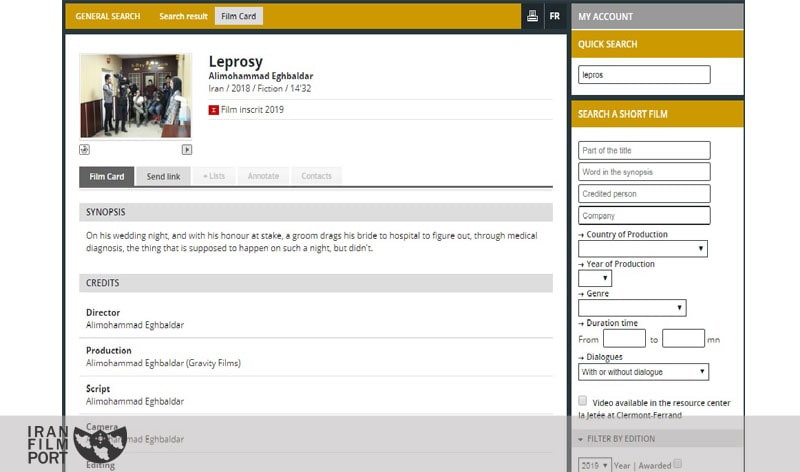Open the Dialogues dropdown
This screenshot has width=800, height=472.
[643, 372]
